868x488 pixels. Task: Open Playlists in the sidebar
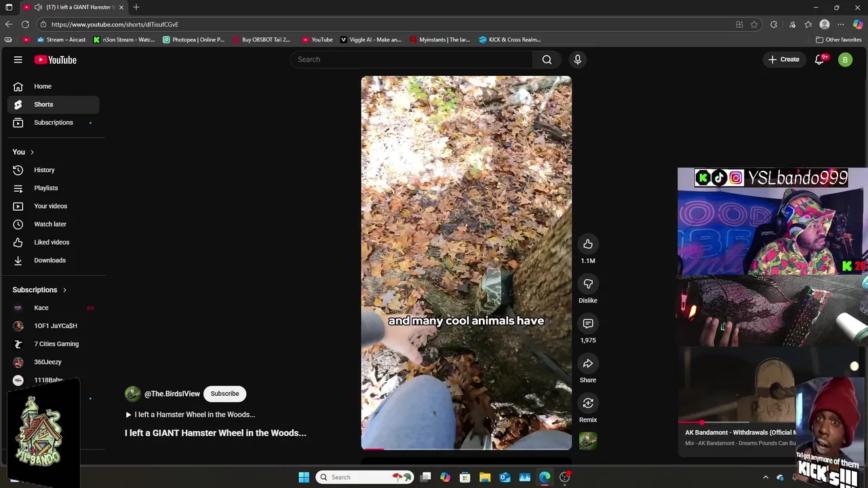pyautogui.click(x=53, y=188)
